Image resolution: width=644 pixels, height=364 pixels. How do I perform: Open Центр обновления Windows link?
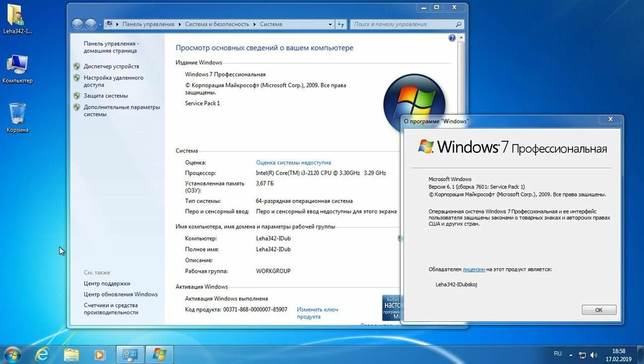click(x=120, y=295)
